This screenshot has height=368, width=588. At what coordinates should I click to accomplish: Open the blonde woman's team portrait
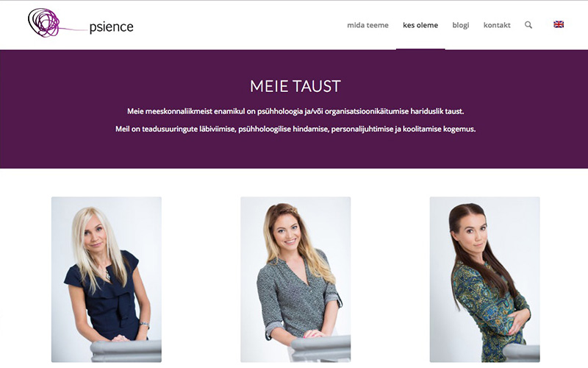click(107, 280)
